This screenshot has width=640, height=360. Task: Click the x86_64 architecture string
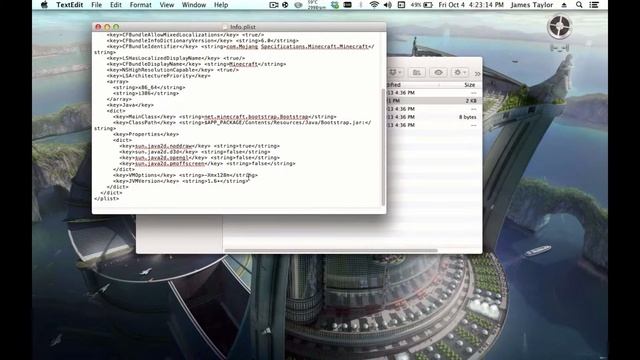click(x=148, y=87)
